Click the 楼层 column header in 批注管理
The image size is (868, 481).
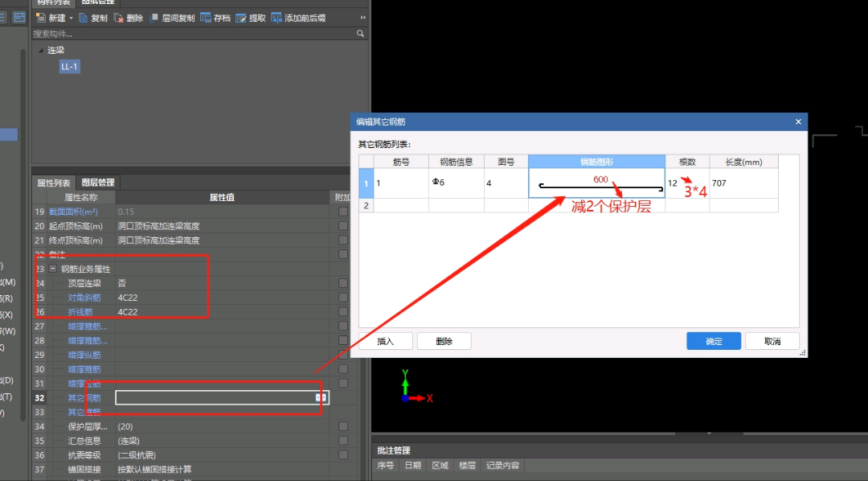467,466
